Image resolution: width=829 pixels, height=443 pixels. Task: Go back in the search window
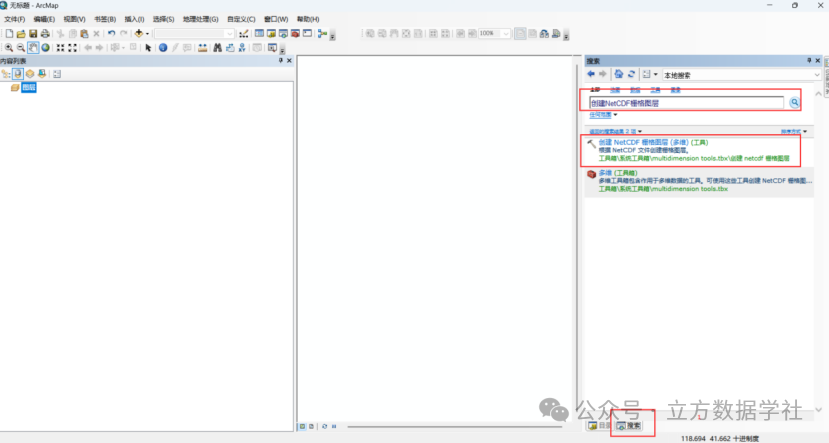pyautogui.click(x=591, y=74)
